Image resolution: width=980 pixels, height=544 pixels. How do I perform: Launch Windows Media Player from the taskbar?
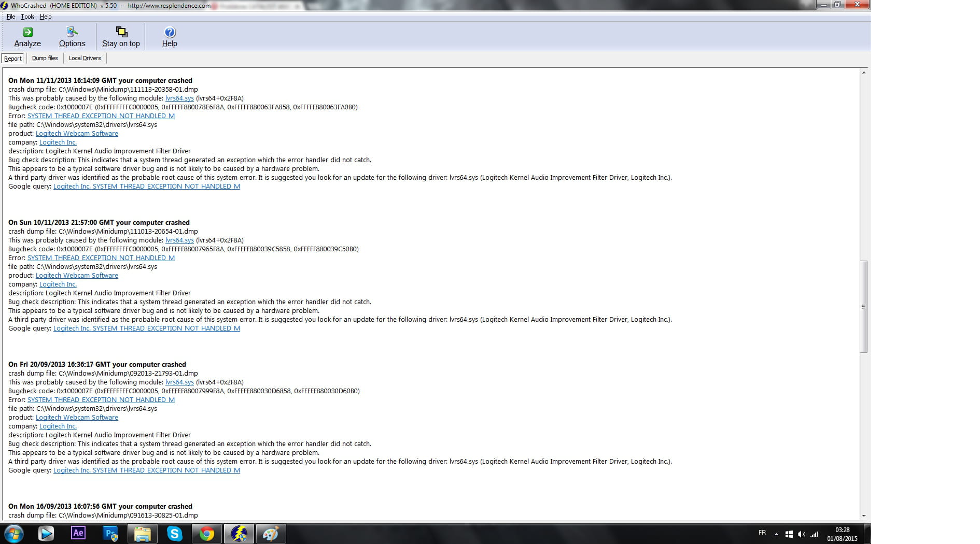46,533
